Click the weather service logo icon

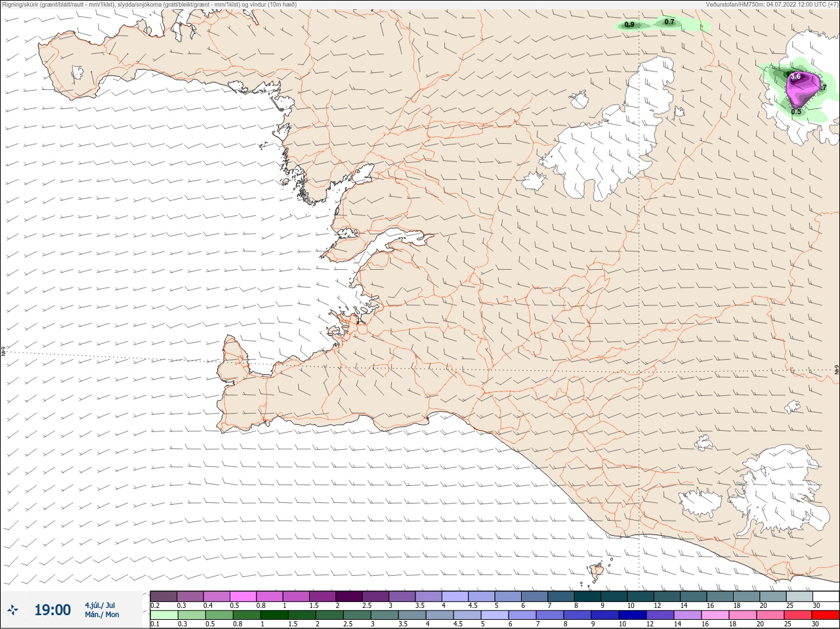tap(12, 611)
